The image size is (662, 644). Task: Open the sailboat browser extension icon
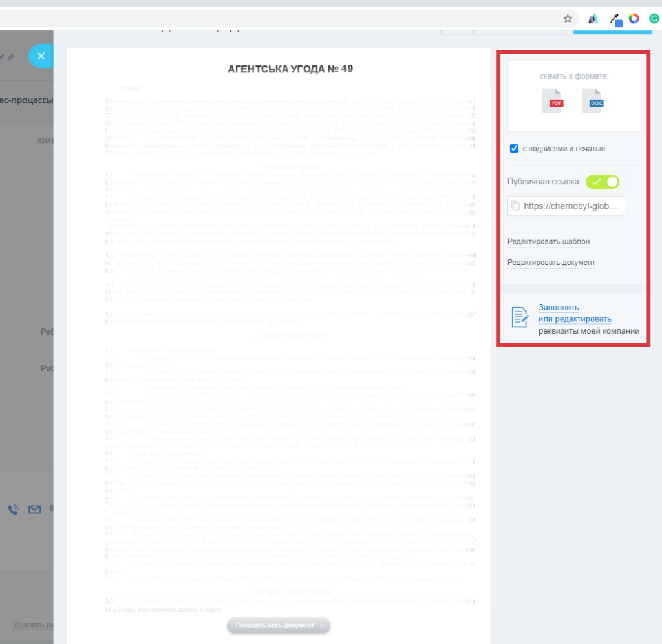coord(593,19)
